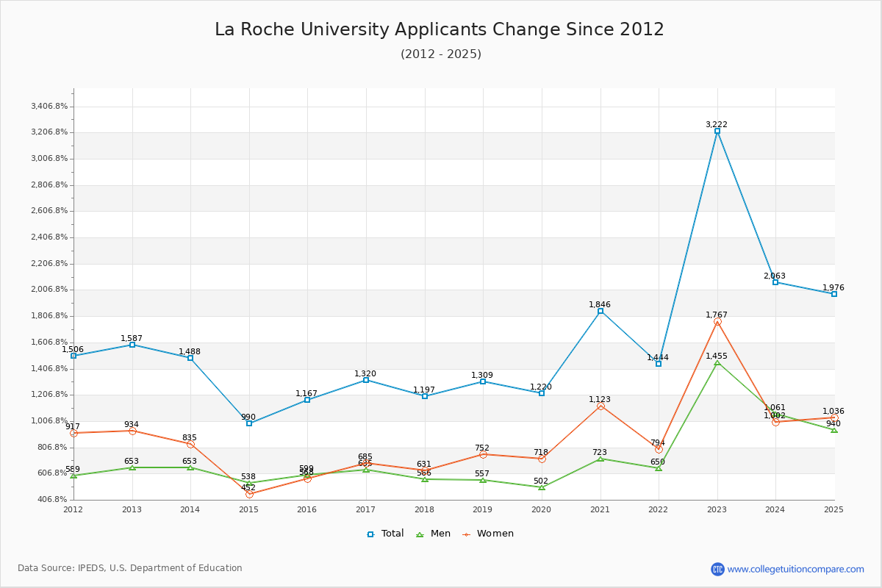Click the Women data point labeled 835
882x588 pixels.
point(190,444)
